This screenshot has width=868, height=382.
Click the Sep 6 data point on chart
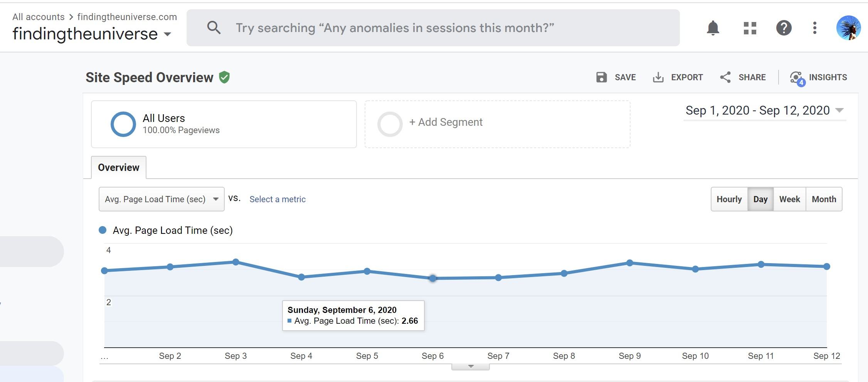click(x=432, y=278)
